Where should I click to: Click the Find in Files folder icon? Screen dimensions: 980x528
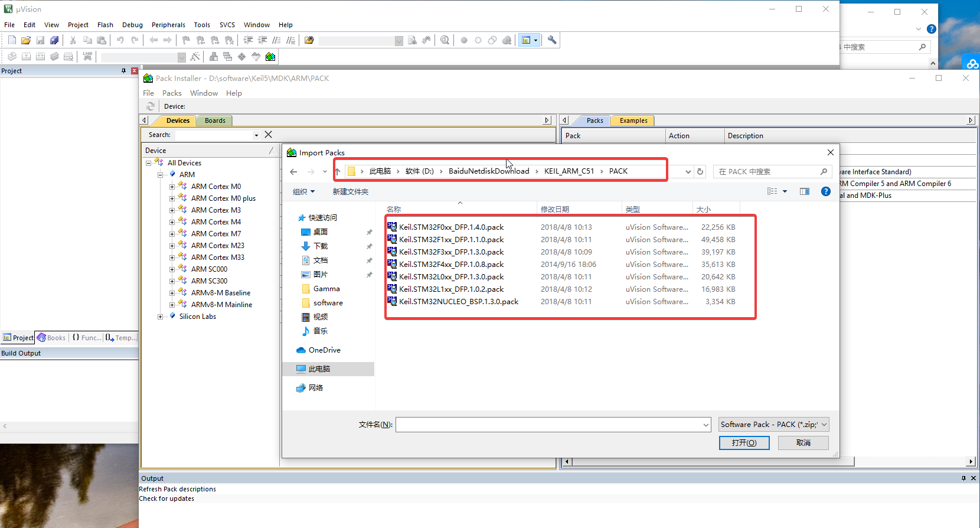coord(309,40)
